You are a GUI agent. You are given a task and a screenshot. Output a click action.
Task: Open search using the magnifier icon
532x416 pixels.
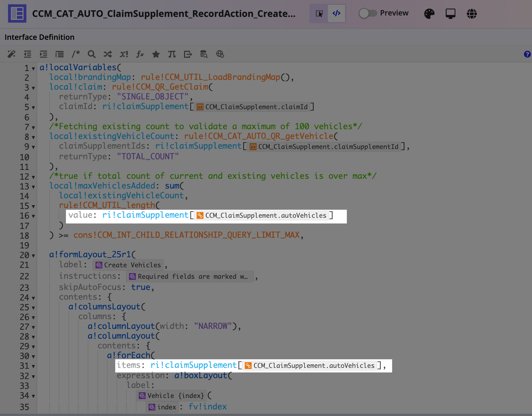pos(92,54)
